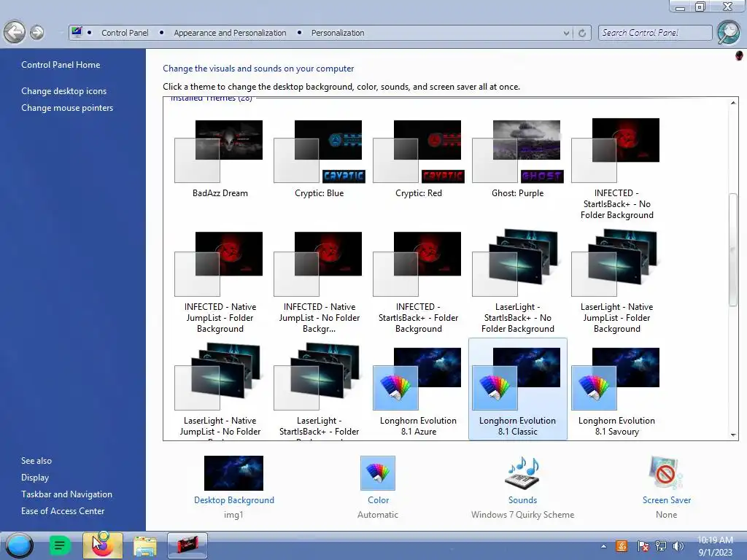Click the theme list scroll up arrow
This screenshot has height=560, width=747.
coord(732,103)
